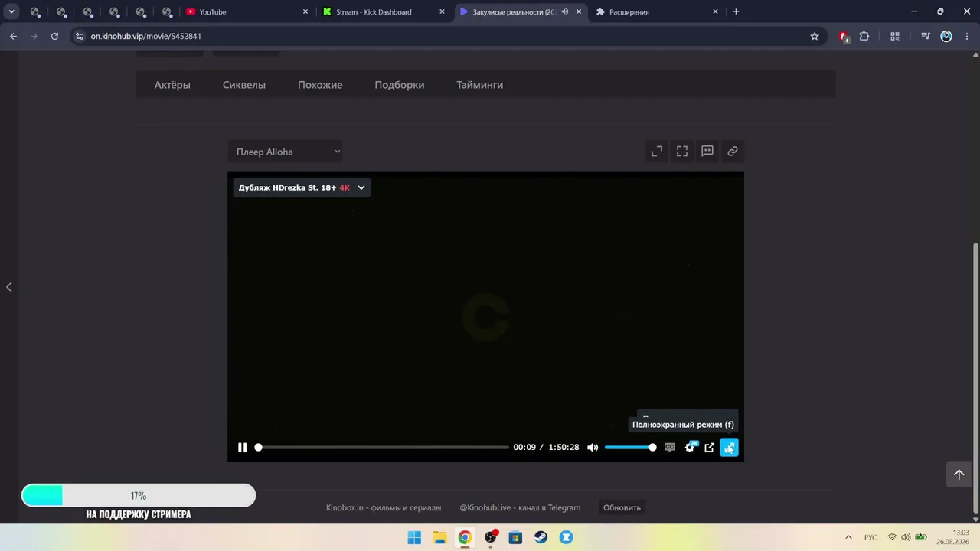Screen dimensions: 980x551
Task: Open the player in a pop-out window
Action: coord(710,448)
